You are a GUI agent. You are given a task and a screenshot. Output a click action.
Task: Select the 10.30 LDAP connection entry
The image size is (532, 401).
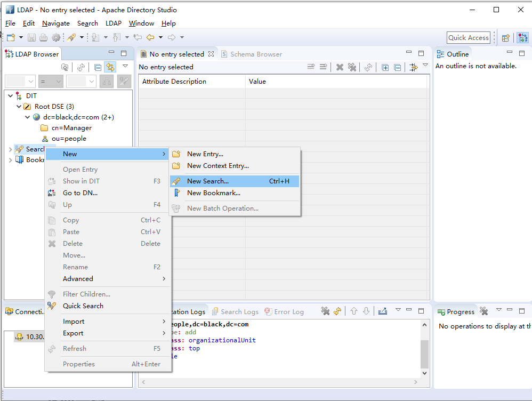(29, 337)
